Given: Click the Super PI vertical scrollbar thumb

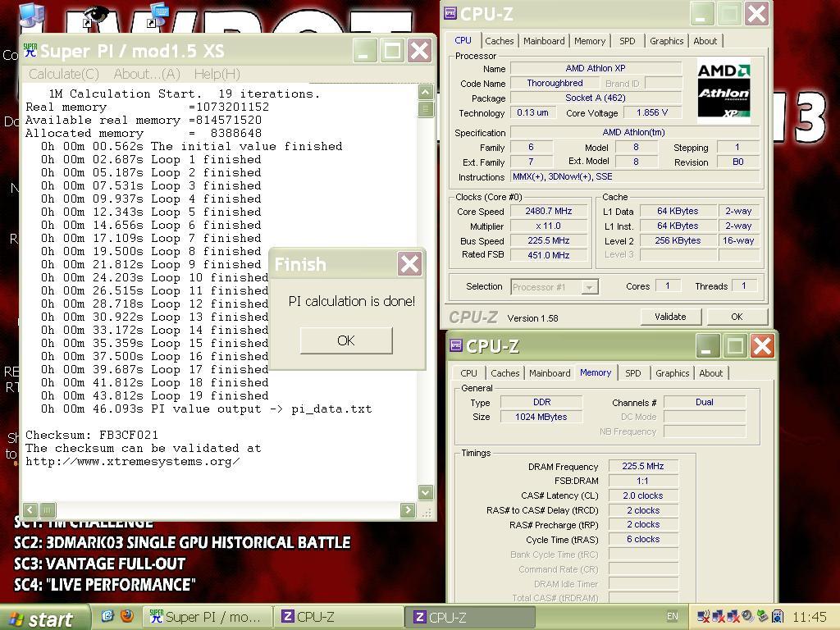Looking at the screenshot, I should [426, 109].
